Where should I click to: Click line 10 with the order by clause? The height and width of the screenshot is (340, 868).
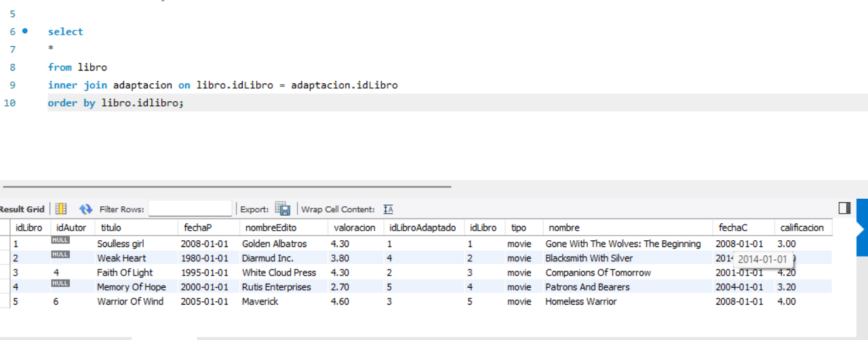point(115,103)
